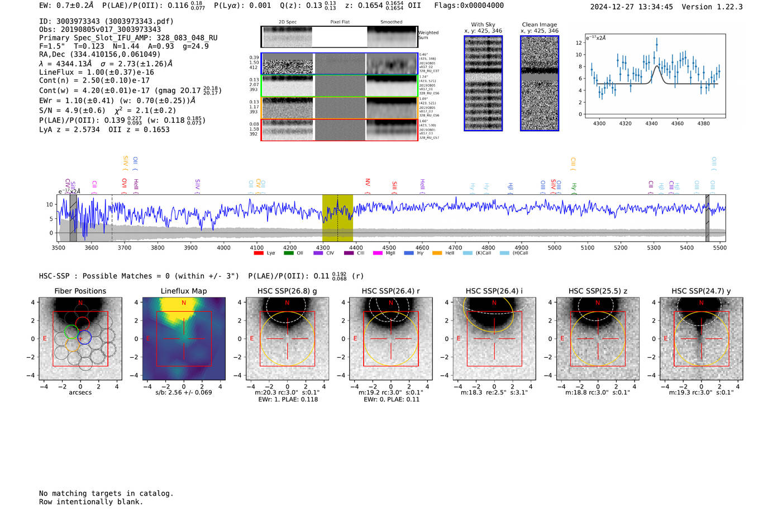Screen dimensions: 782x532
Task: Click the Lyα red legend swatch
Action: coord(258,253)
